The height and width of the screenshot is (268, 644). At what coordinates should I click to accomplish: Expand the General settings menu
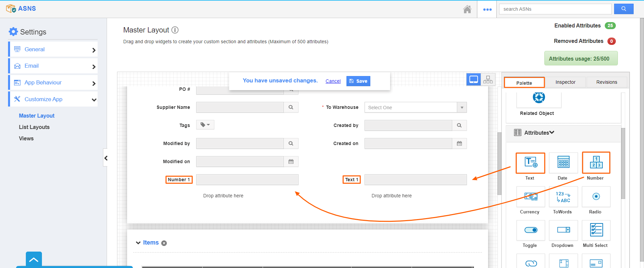tap(54, 49)
